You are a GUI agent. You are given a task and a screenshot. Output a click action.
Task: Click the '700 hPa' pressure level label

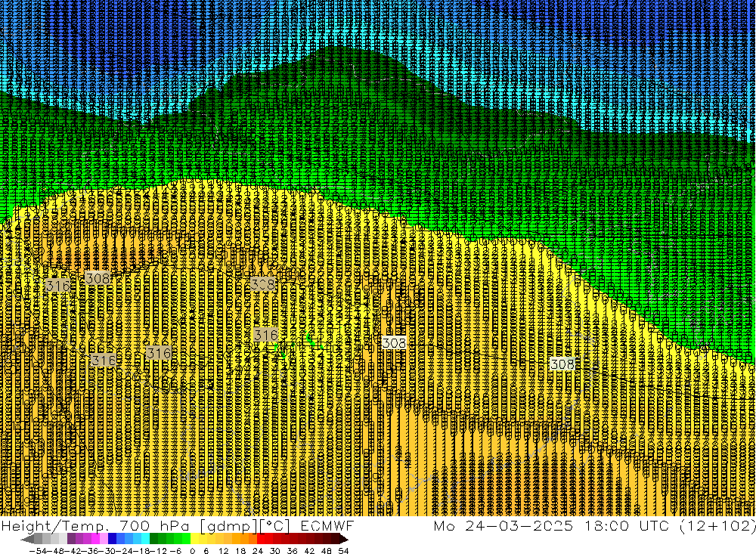[154, 526]
